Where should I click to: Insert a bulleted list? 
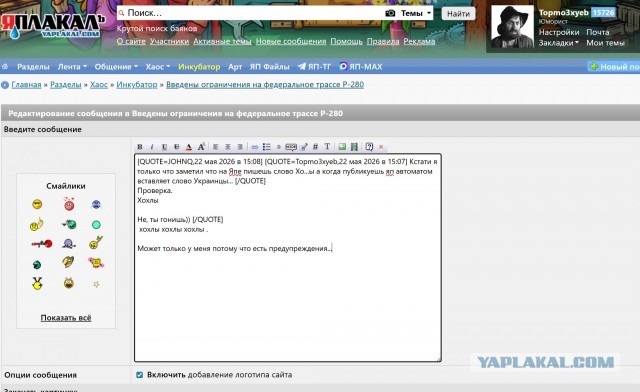[267, 147]
